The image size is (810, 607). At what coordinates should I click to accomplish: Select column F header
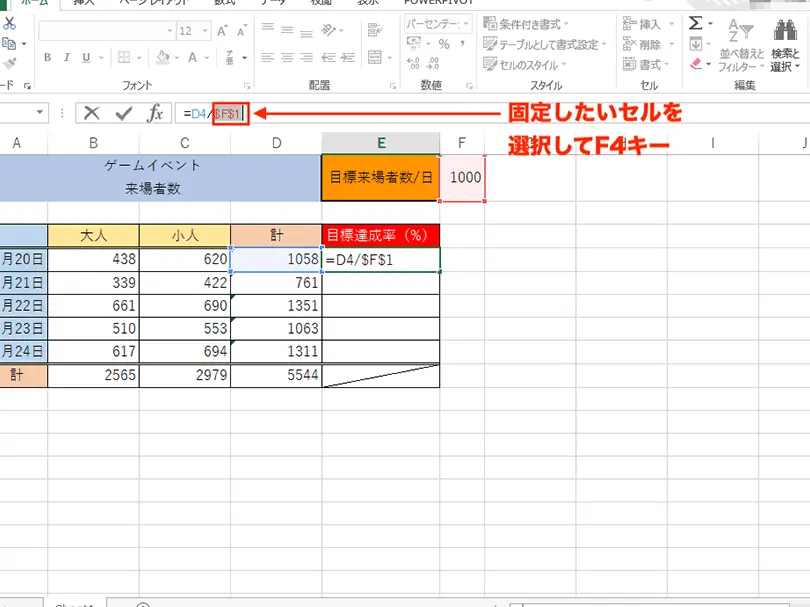coord(462,143)
